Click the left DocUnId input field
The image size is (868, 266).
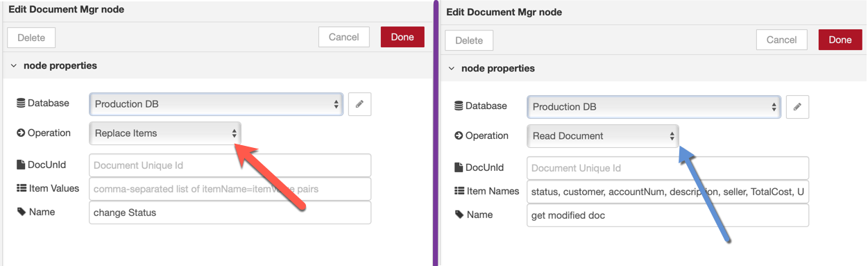coord(230,165)
